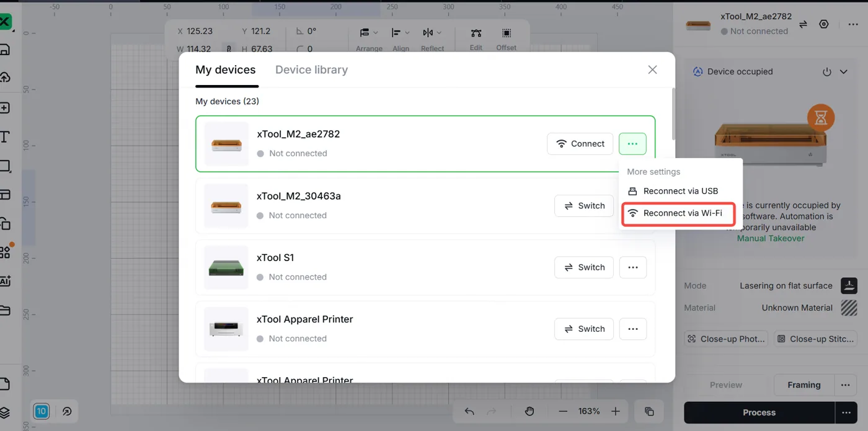The height and width of the screenshot is (431, 868).
Task: Click the striped Unknown Material icon
Action: 849,308
